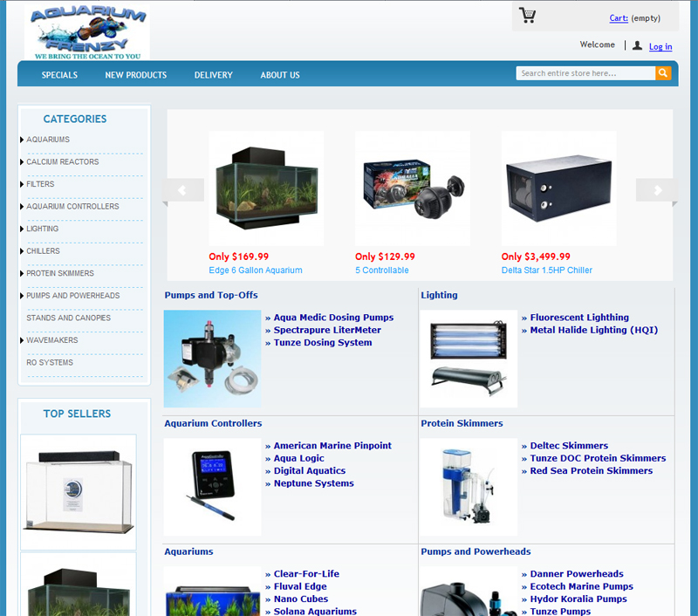Click the Pumps and Powerheads section heading
698x616 pixels.
pos(476,551)
